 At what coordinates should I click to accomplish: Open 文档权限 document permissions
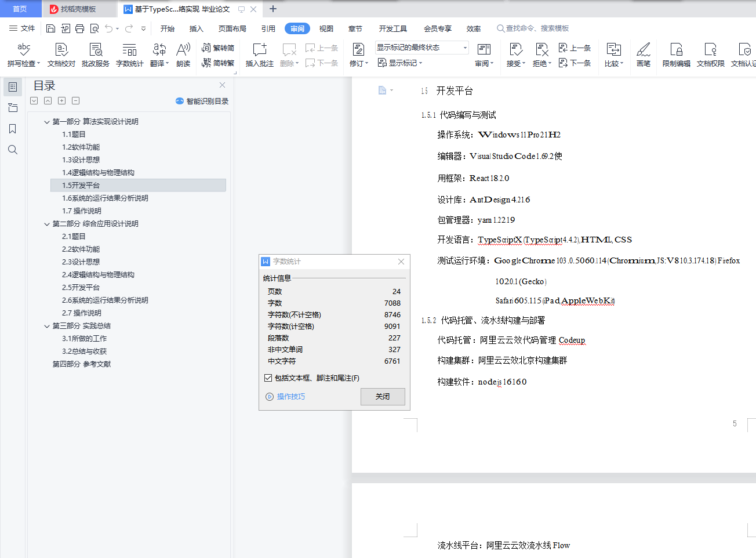(x=711, y=55)
